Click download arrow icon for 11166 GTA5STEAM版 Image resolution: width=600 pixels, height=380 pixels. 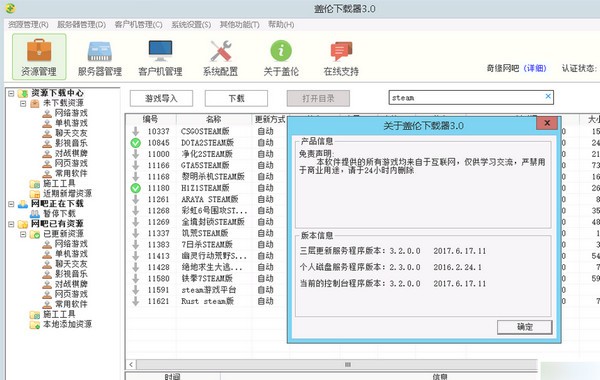135,165
